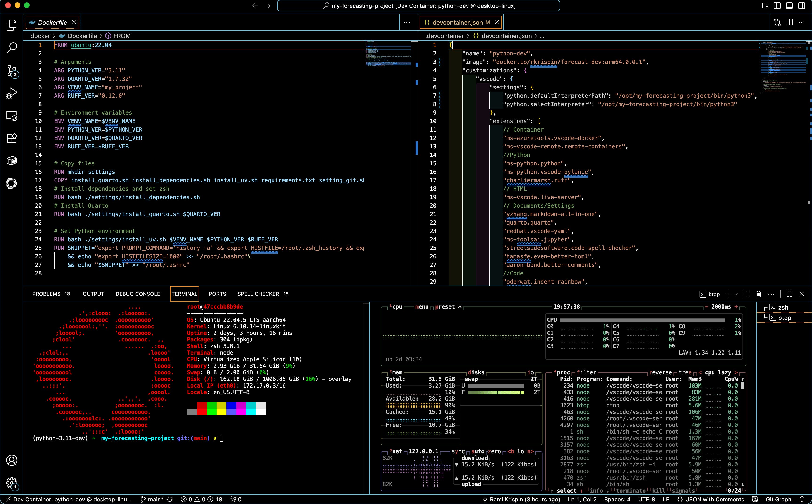This screenshot has height=504, width=812.
Task: Open the Remote Explorer view
Action: click(12, 116)
